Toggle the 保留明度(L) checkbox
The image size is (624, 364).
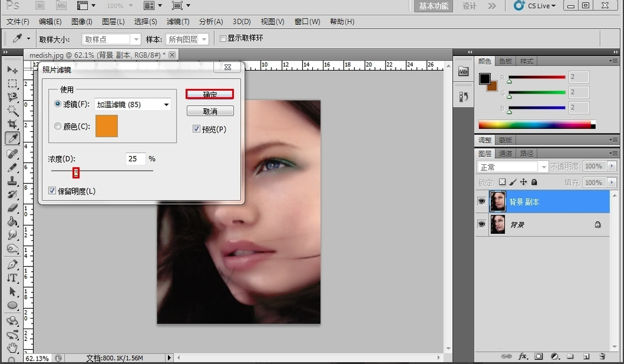click(x=52, y=191)
